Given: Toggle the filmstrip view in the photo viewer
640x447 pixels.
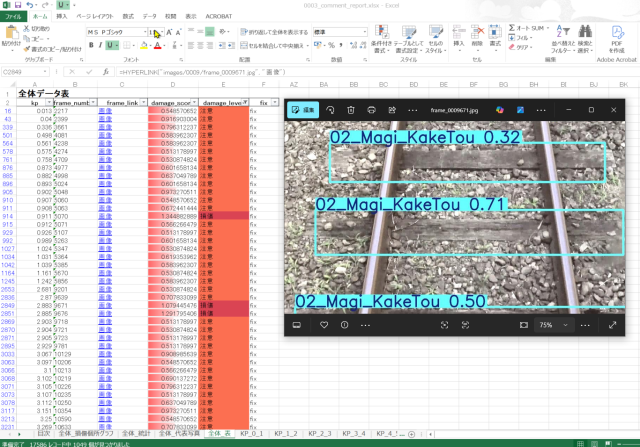Looking at the screenshot, I should pyautogui.click(x=297, y=325).
